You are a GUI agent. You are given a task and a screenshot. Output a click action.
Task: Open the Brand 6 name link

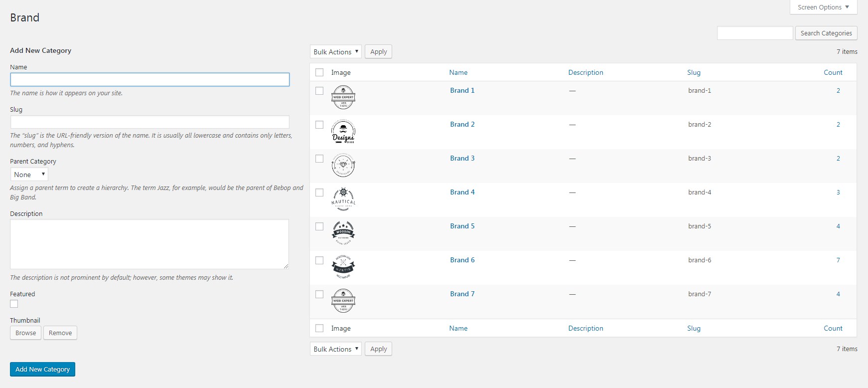[x=462, y=260]
